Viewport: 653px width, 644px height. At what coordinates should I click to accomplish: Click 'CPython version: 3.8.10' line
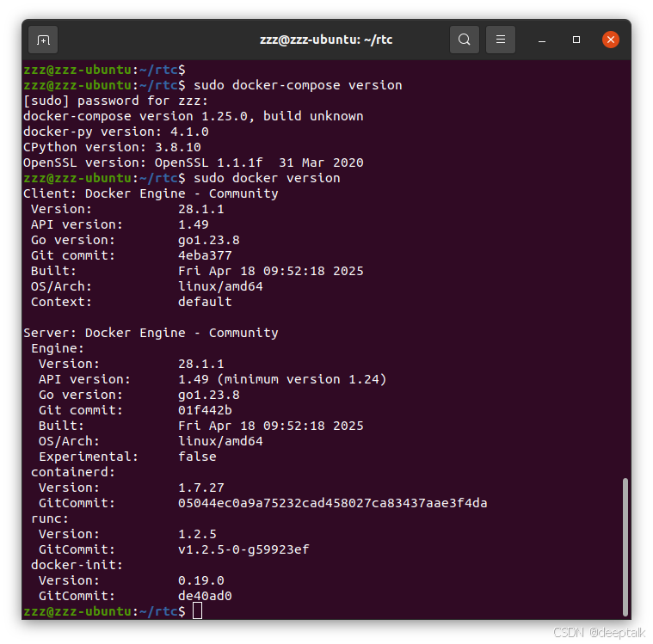click(x=112, y=147)
